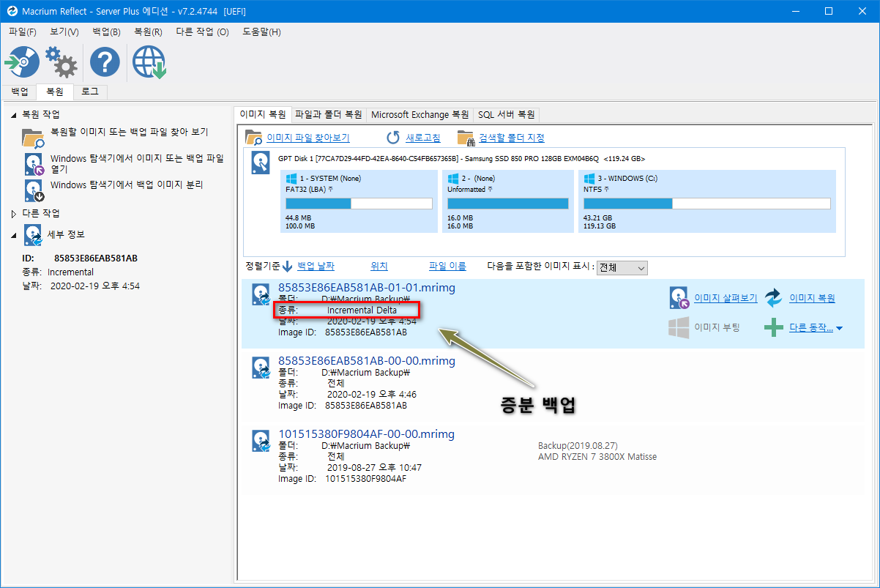Click the 이미지 부팅 Windows logo icon

coord(679,327)
